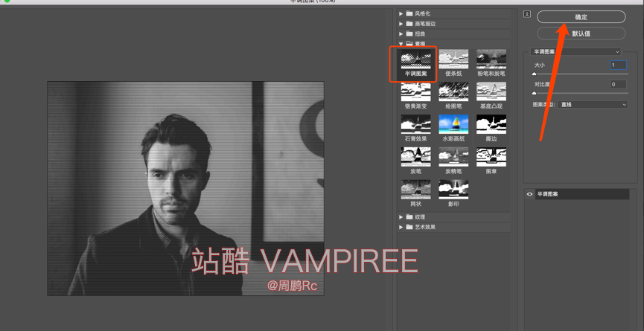644x331 pixels.
Task: Click the 对比度 value input field
Action: point(618,85)
